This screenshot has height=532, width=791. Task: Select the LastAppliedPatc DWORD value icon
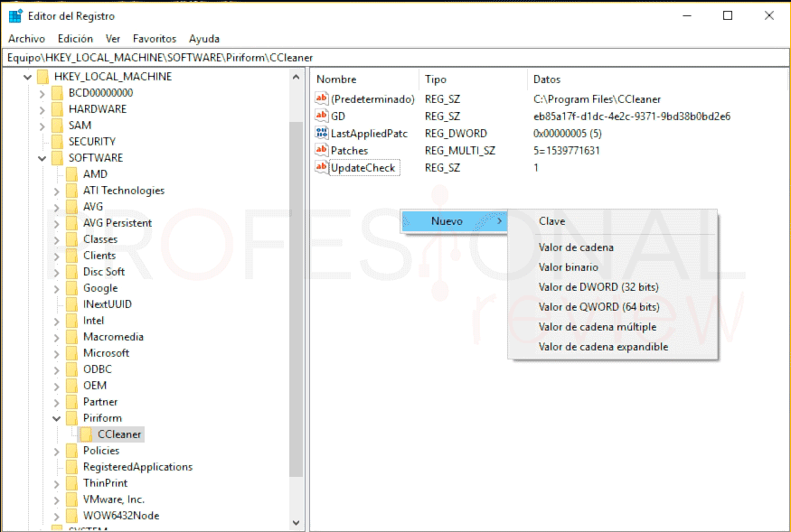click(x=321, y=133)
